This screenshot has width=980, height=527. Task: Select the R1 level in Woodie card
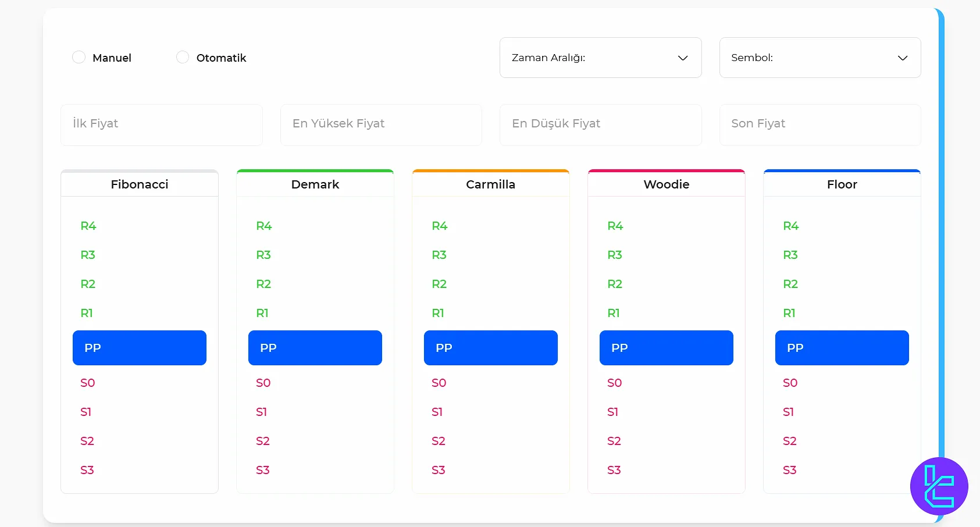pyautogui.click(x=613, y=313)
